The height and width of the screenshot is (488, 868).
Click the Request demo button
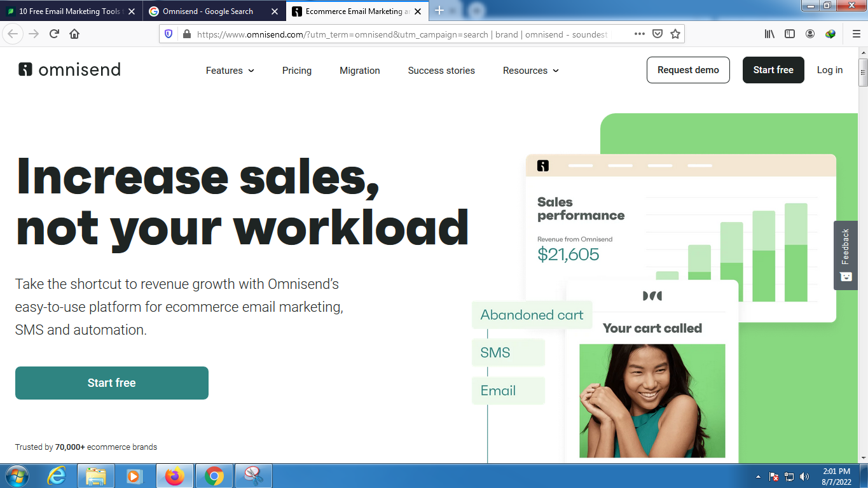[x=688, y=70]
